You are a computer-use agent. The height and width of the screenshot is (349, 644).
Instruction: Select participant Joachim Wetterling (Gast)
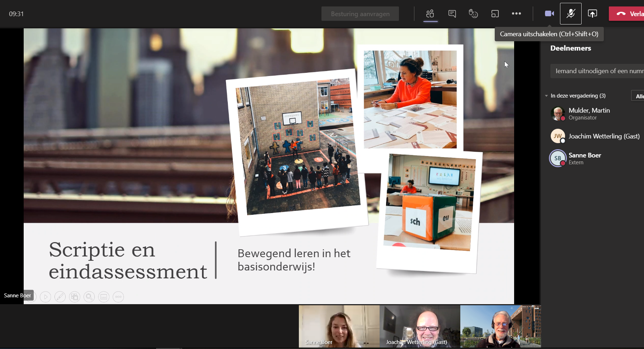[596, 136]
